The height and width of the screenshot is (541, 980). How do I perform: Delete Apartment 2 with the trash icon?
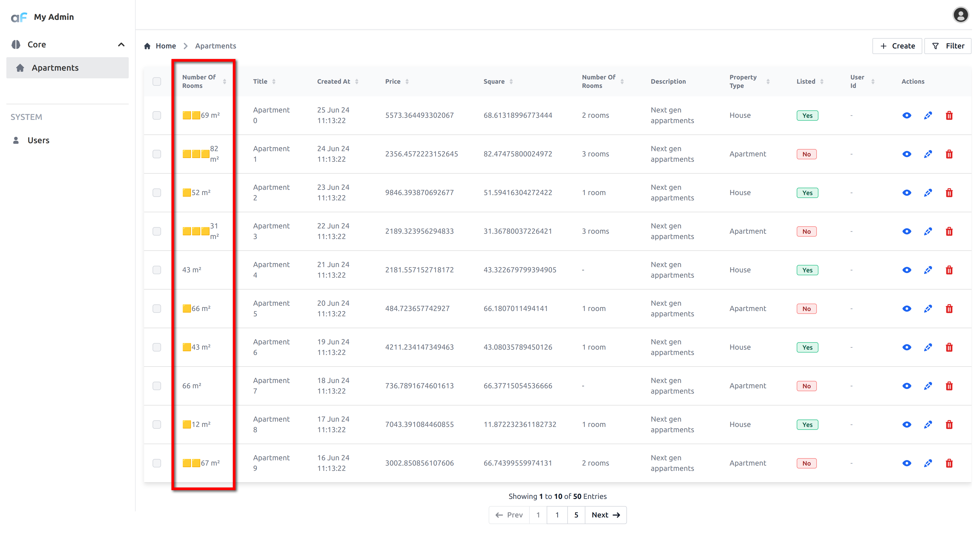(x=949, y=193)
